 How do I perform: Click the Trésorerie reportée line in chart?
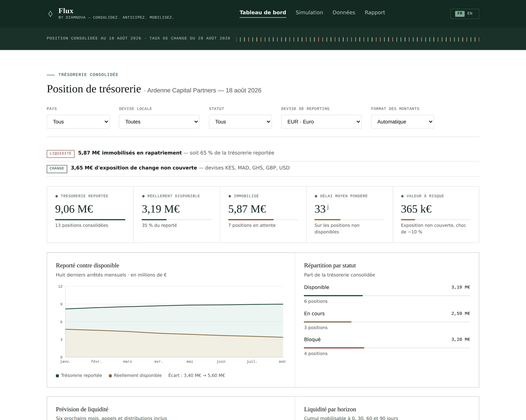coord(174,306)
